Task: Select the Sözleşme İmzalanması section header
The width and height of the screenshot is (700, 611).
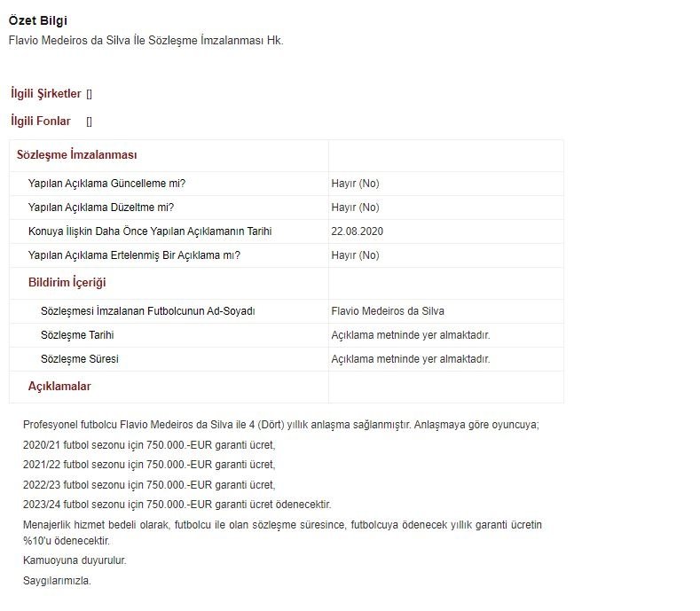Action: (77, 155)
